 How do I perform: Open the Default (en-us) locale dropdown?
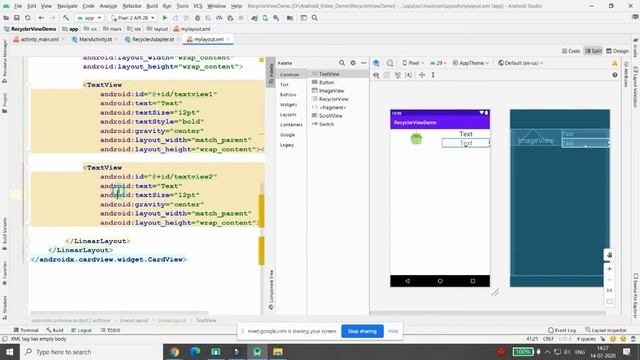click(x=520, y=63)
